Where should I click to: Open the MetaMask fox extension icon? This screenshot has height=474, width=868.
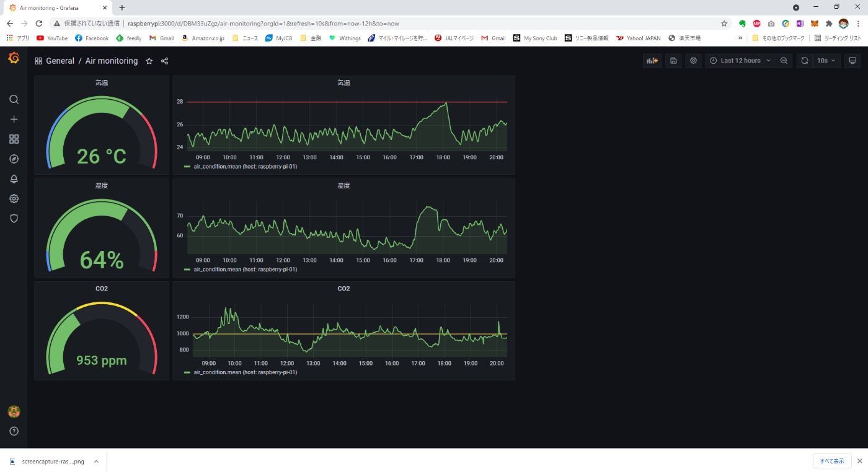click(x=815, y=24)
